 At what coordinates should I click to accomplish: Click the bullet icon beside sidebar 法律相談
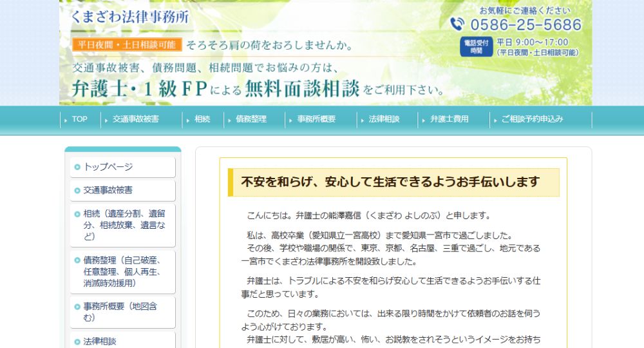point(77,342)
